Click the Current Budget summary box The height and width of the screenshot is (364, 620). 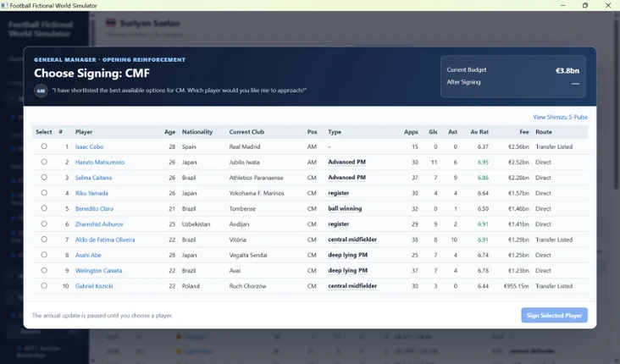click(x=512, y=76)
